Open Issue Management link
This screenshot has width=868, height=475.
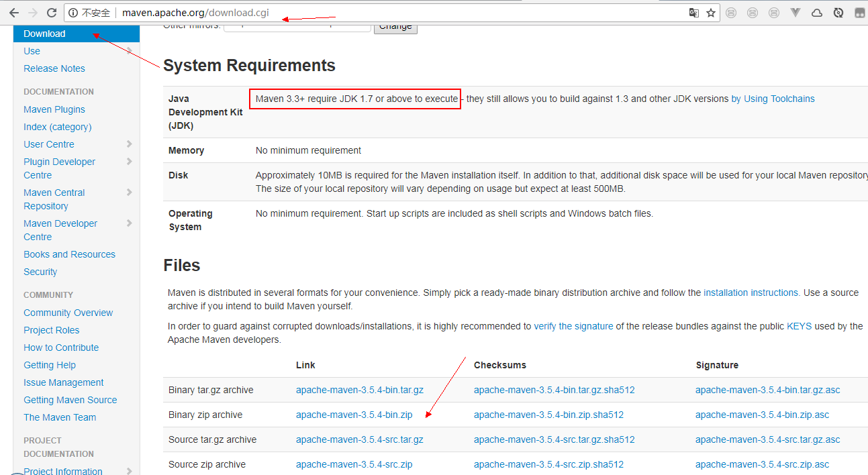click(x=64, y=382)
